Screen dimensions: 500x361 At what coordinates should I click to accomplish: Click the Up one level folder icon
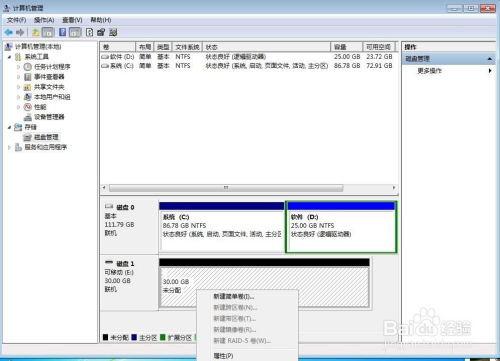pyautogui.click(x=36, y=32)
